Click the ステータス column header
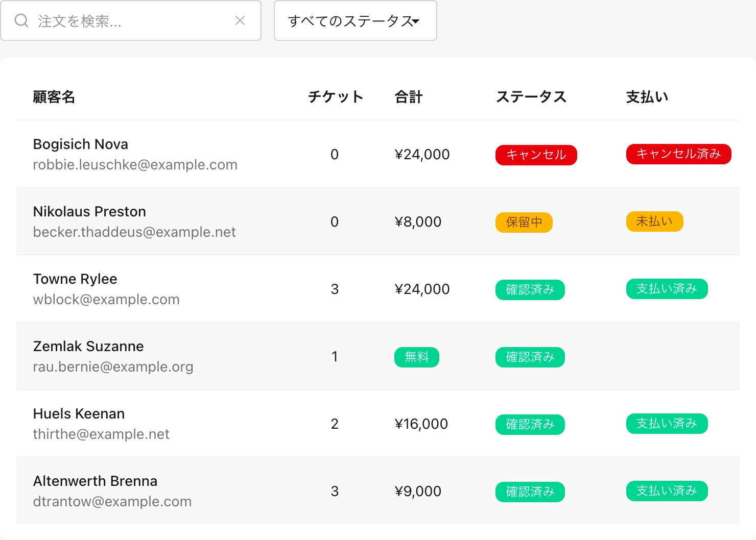 click(x=531, y=97)
